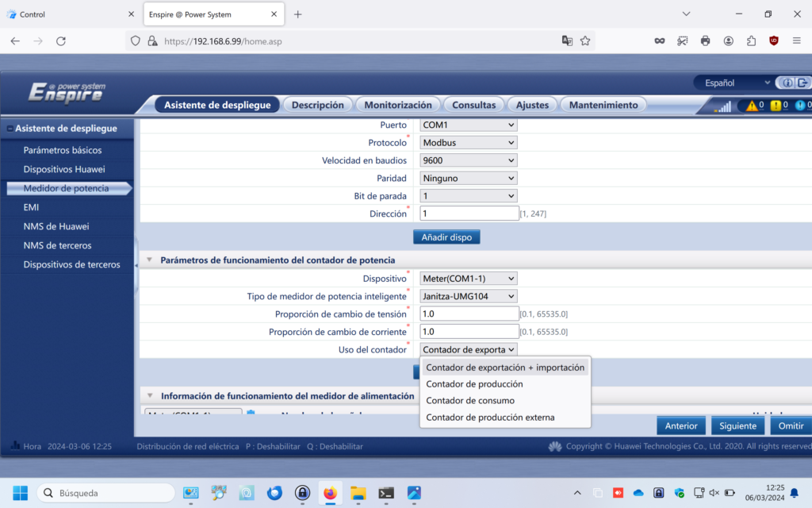Bookmark this page with the star icon
Screen dimensions: 812x508
(x=585, y=40)
